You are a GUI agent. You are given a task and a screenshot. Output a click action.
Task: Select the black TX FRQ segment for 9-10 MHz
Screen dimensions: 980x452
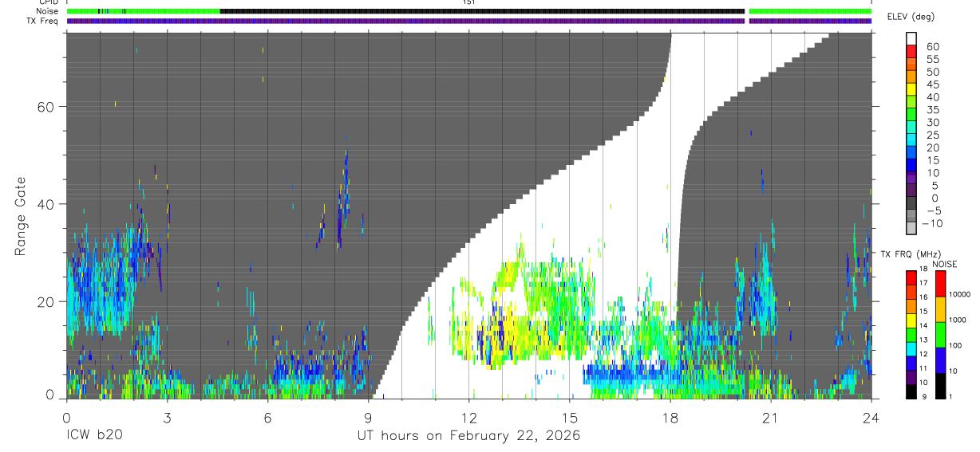[x=911, y=391]
